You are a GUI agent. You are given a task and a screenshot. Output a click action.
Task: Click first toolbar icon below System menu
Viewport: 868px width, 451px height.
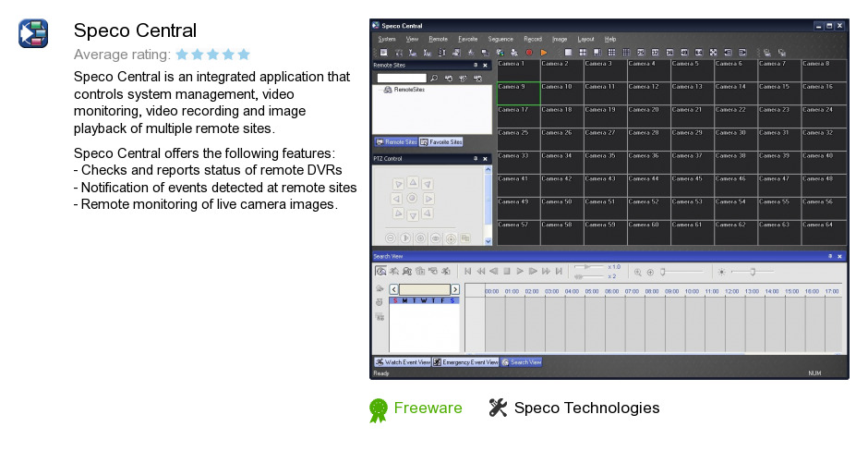tap(383, 53)
